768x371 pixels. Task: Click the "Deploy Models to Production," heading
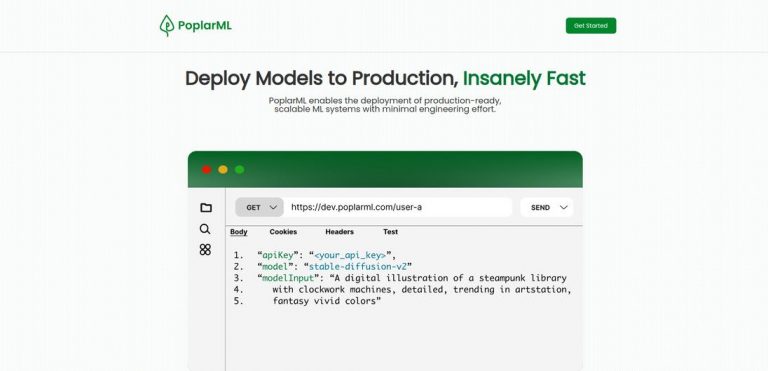(322, 78)
